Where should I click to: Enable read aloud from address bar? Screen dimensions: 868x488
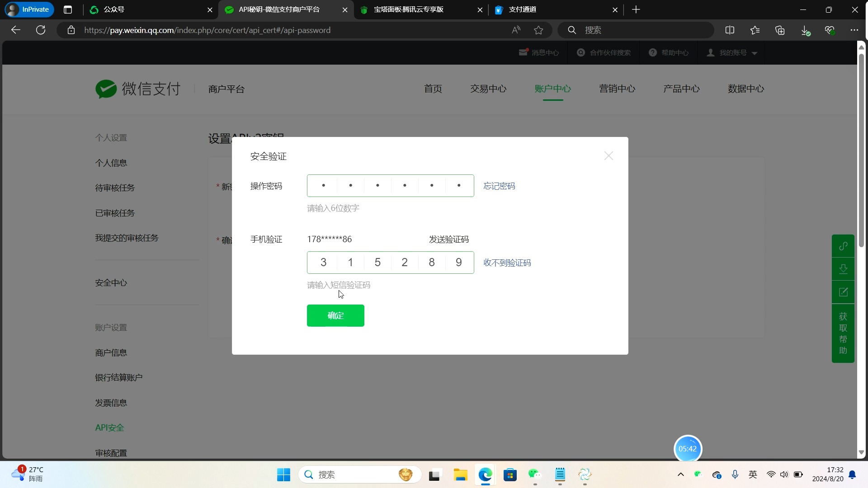pyautogui.click(x=516, y=30)
